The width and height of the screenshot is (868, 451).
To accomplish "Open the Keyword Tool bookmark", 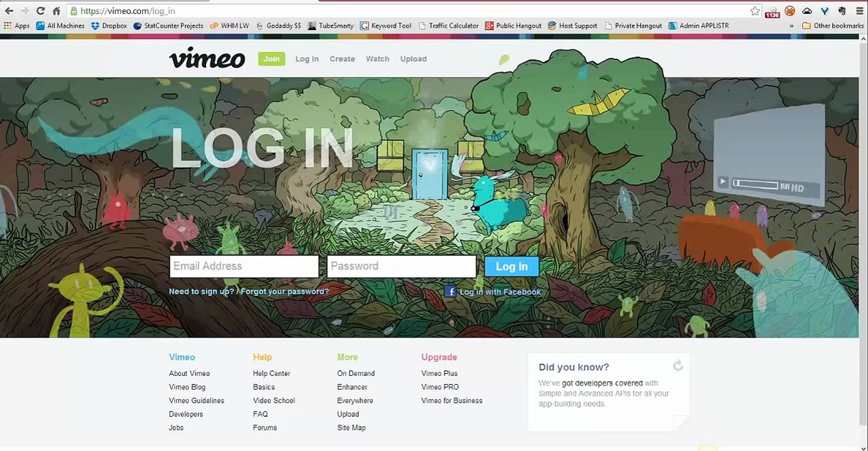I will pyautogui.click(x=386, y=26).
